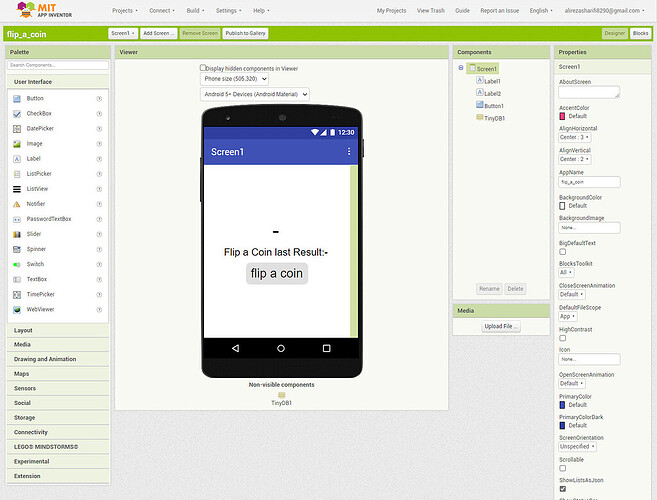Tap the Android home circle icon
Screen dimensions: 657x500
click(281, 348)
